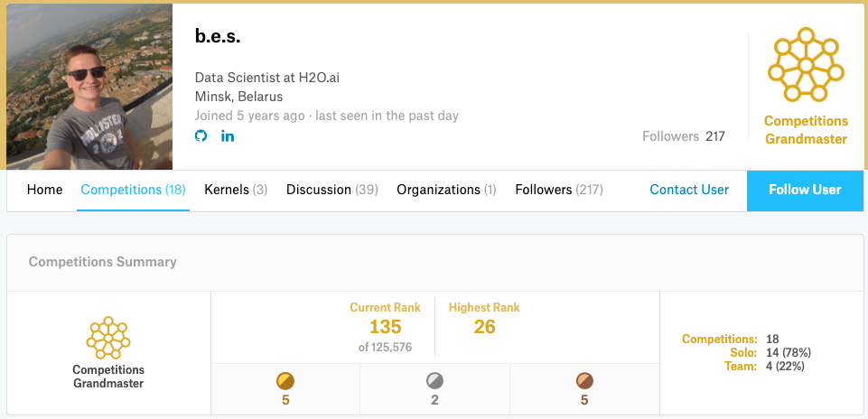
Task: Open the LinkedIn profile icon
Action: pos(228,136)
